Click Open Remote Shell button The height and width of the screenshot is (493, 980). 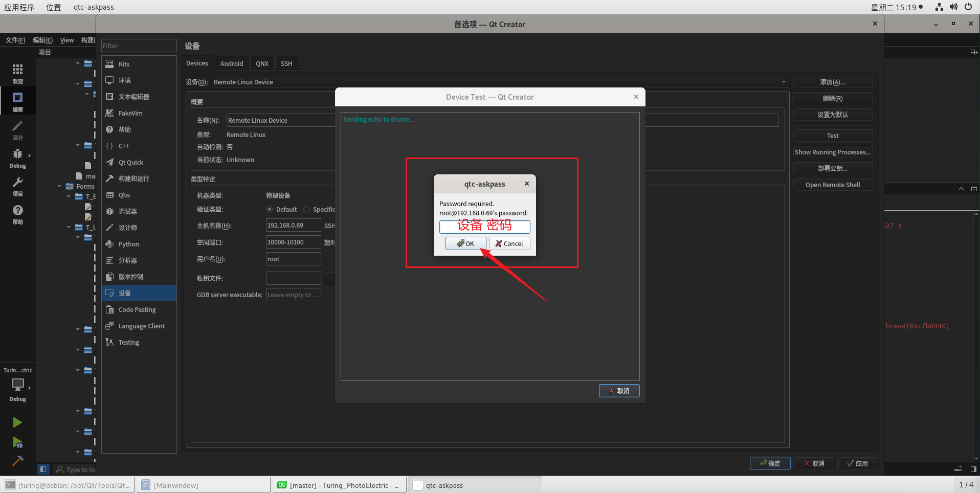click(833, 185)
